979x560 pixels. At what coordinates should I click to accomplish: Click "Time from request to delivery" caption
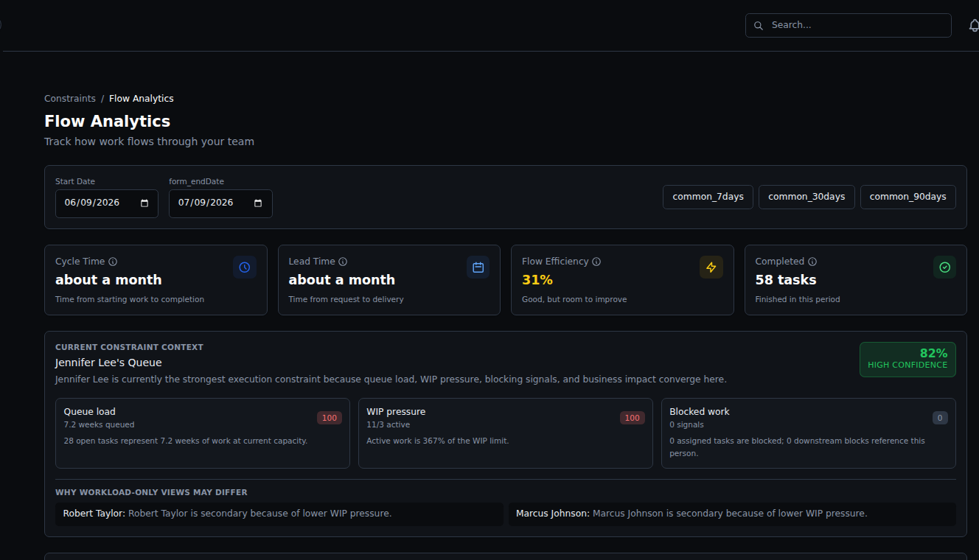click(346, 300)
